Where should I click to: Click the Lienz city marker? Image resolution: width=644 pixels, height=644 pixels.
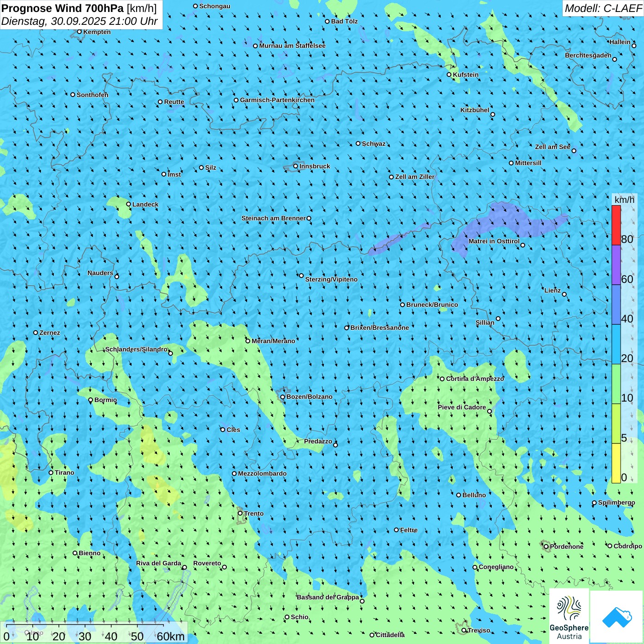(564, 294)
